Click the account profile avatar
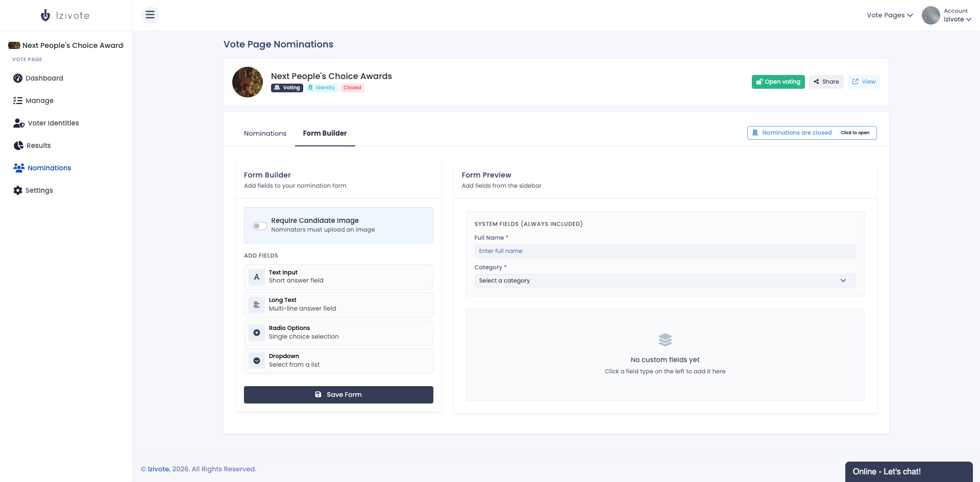 pyautogui.click(x=931, y=15)
